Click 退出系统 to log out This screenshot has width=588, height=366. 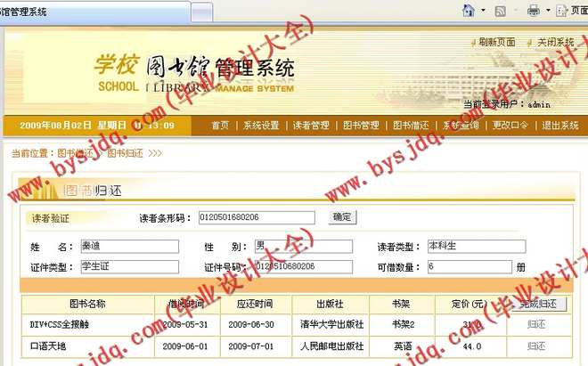560,126
